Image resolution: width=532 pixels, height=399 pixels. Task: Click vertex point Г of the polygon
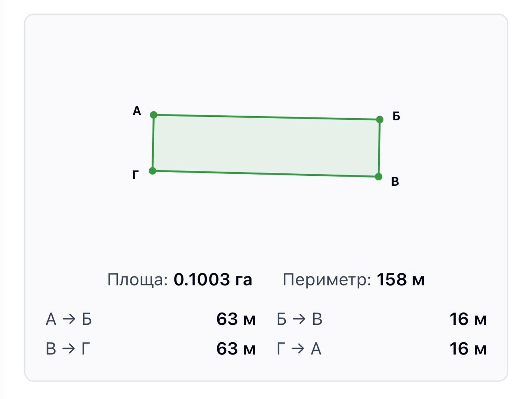(152, 171)
